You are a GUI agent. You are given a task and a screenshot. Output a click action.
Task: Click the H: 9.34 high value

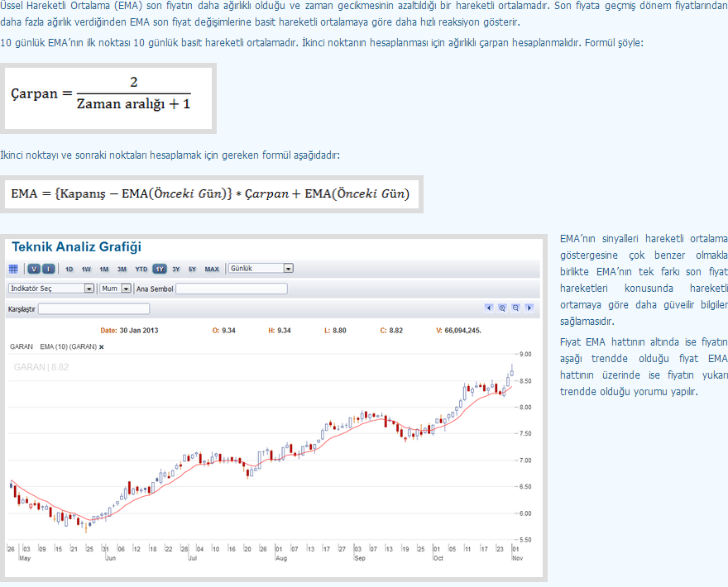pyautogui.click(x=280, y=331)
